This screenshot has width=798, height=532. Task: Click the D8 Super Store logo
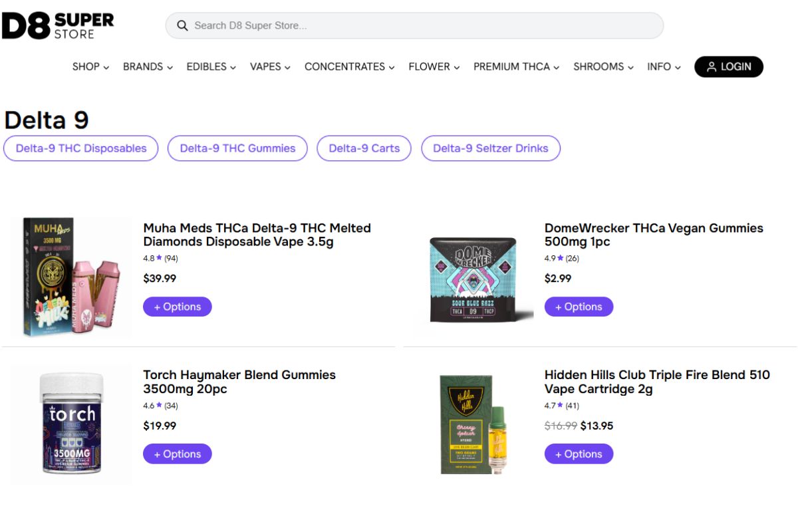tap(58, 26)
